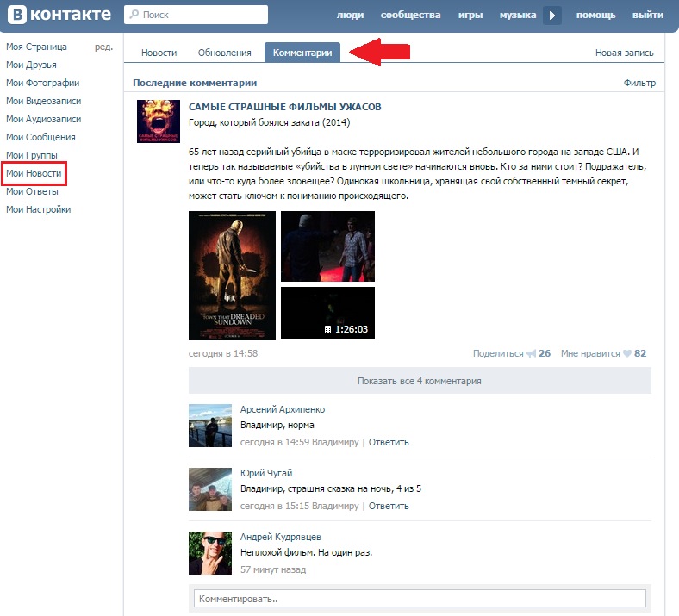Click the 57 минут назад timestamp

(273, 569)
